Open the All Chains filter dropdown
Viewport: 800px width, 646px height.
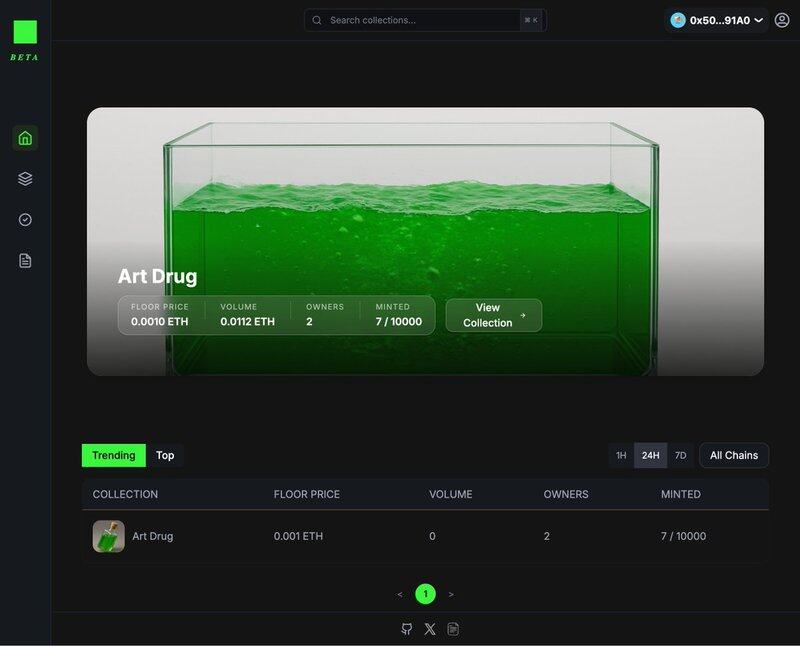click(x=733, y=456)
